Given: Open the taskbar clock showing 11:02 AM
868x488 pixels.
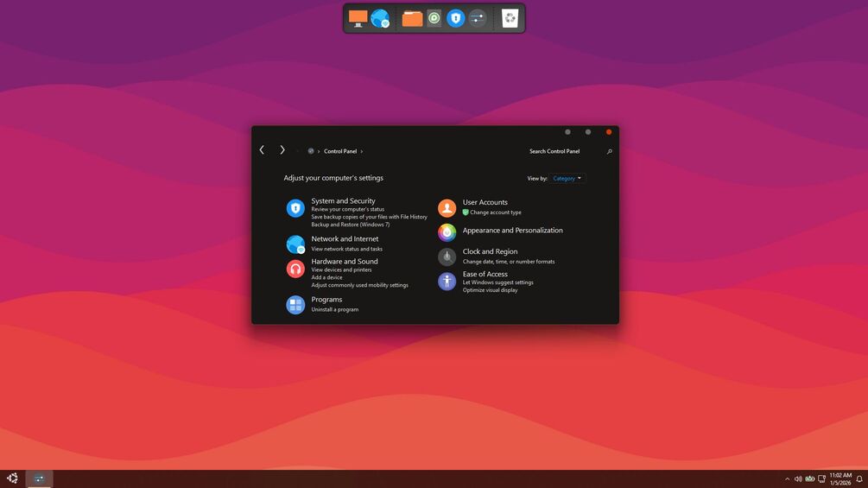Looking at the screenshot, I should (840, 479).
